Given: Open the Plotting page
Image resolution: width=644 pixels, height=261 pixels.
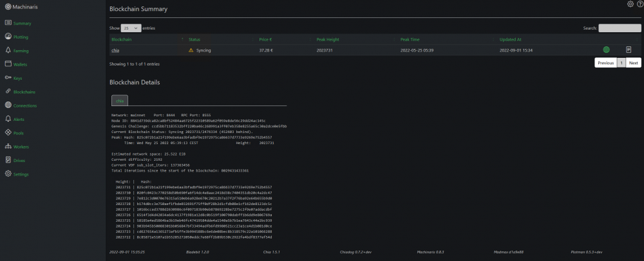Looking at the screenshot, I should click(21, 37).
